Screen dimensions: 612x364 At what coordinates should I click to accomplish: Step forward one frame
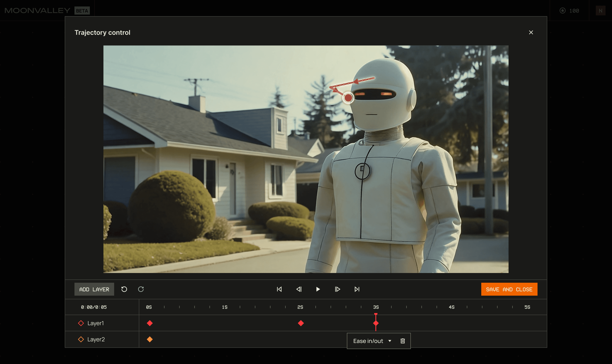click(337, 289)
